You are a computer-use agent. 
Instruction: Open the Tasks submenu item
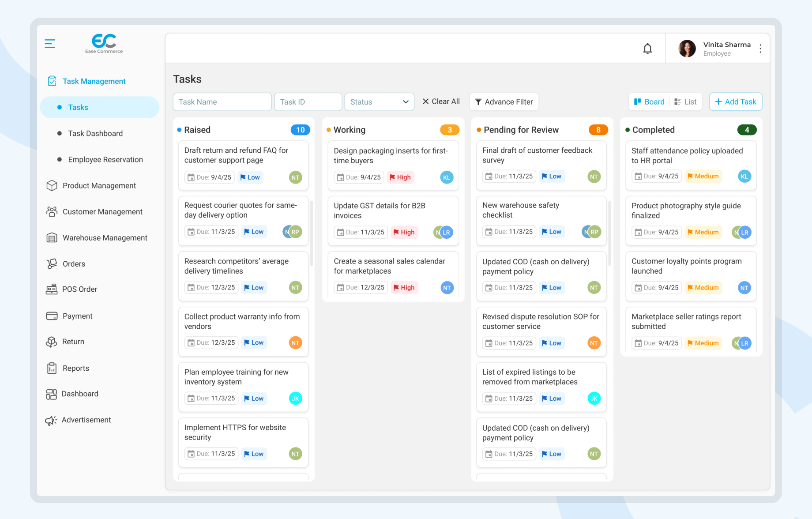[x=100, y=107]
